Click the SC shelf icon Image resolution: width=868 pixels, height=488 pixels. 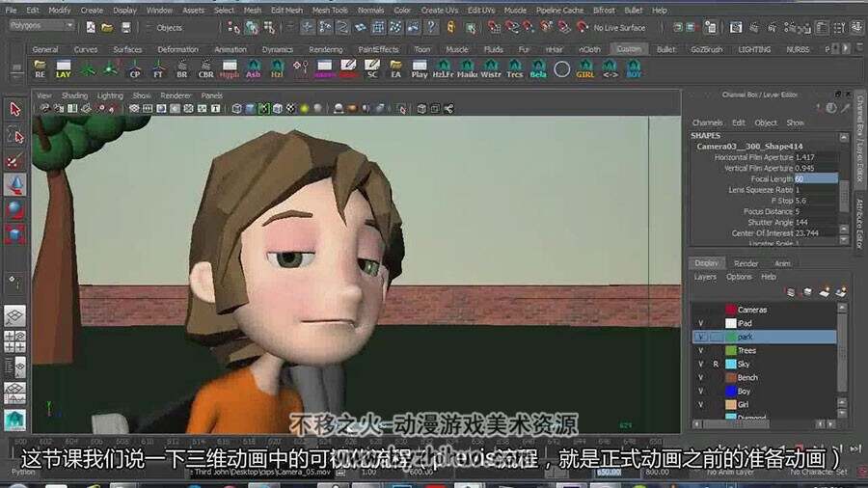[x=372, y=69]
